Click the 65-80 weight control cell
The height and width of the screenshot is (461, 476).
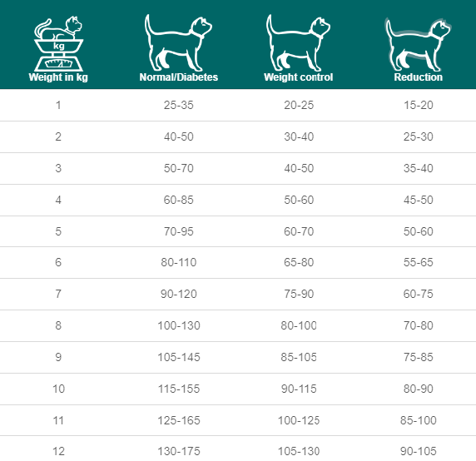click(x=299, y=262)
